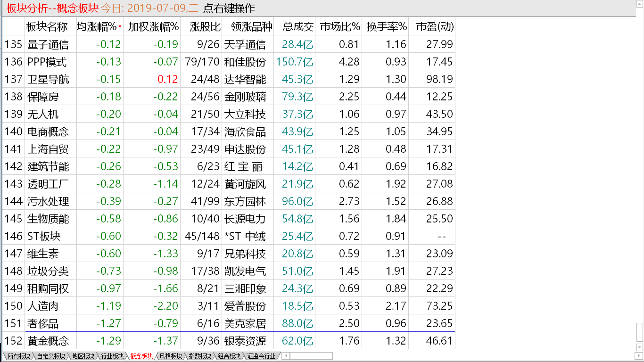The image size is (644, 362).
Task: Select the active 概念板块 tab
Action: pos(141,356)
